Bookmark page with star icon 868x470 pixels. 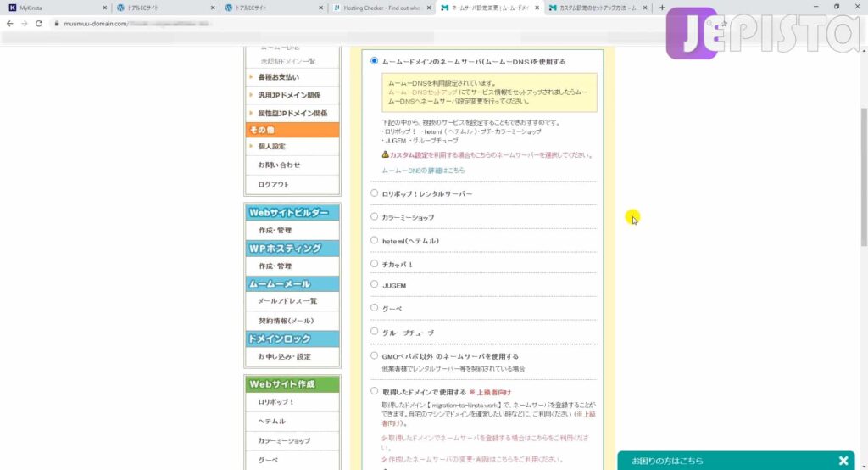[x=724, y=24]
